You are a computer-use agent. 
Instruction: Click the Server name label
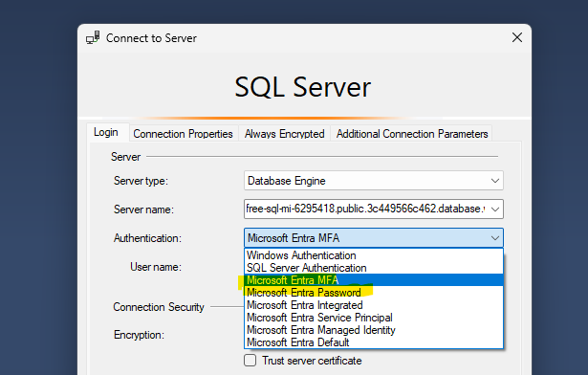[x=143, y=210]
